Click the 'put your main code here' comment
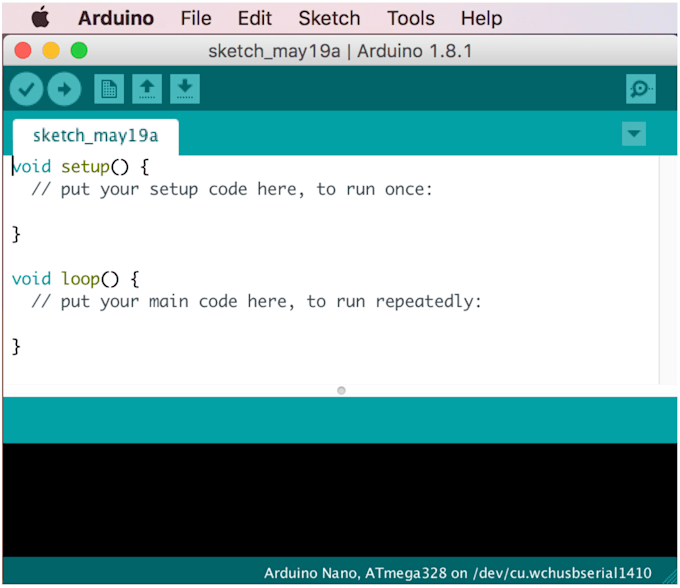Image resolution: width=680 pixels, height=588 pixels. tap(257, 301)
